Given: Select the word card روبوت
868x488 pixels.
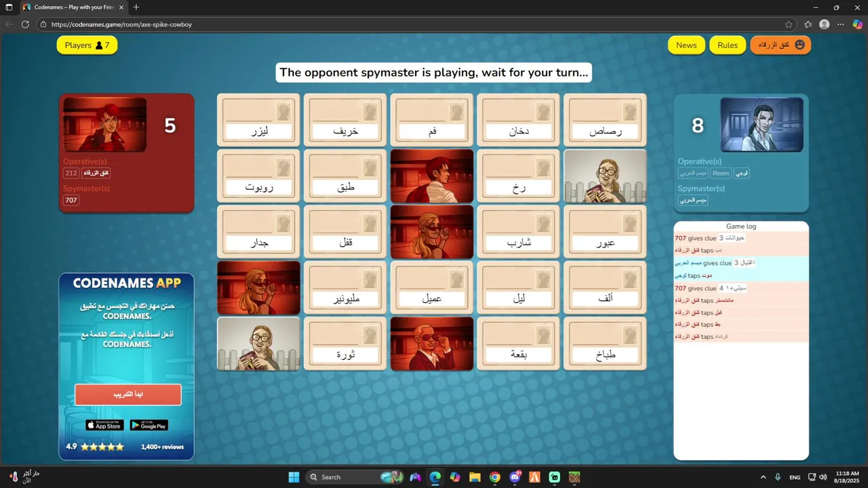Looking at the screenshot, I should (x=258, y=176).
